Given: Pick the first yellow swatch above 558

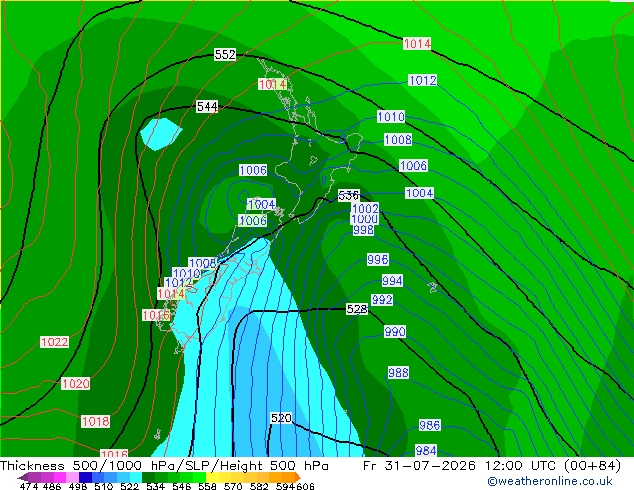Looking at the screenshot, I should coord(212,477).
